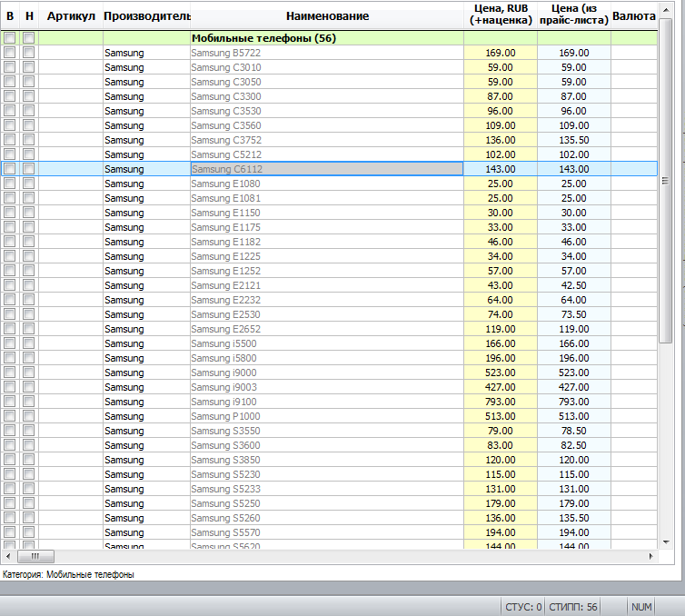Viewport: 685px width, 616px height.
Task: Select the Samsung E2232 name cell
Action: (327, 300)
